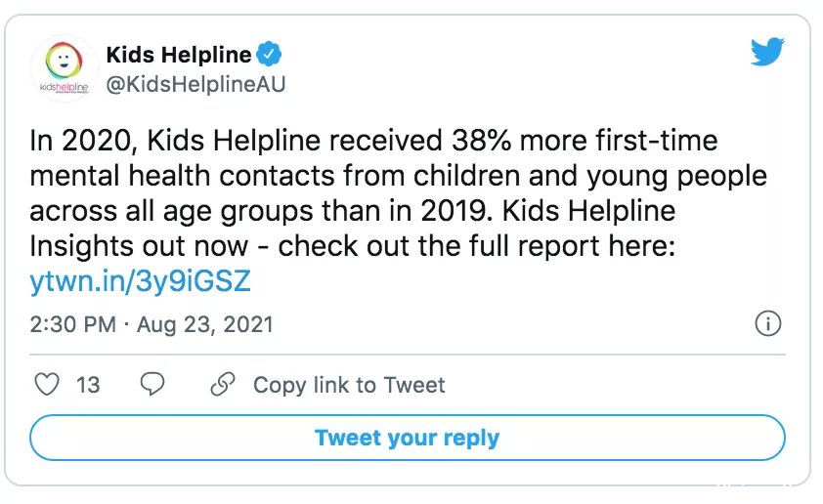This screenshot has width=823, height=504.
Task: Click the blue verified badge
Action: [269, 54]
